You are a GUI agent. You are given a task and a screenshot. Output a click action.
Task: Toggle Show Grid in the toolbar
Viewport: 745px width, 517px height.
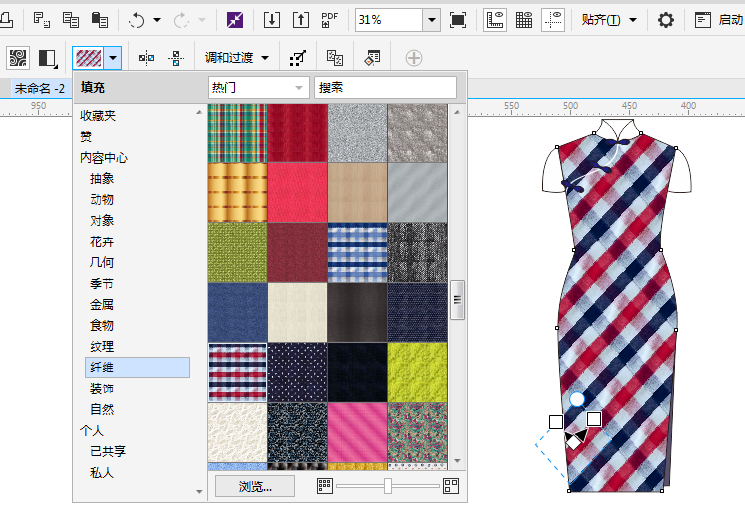(523, 20)
